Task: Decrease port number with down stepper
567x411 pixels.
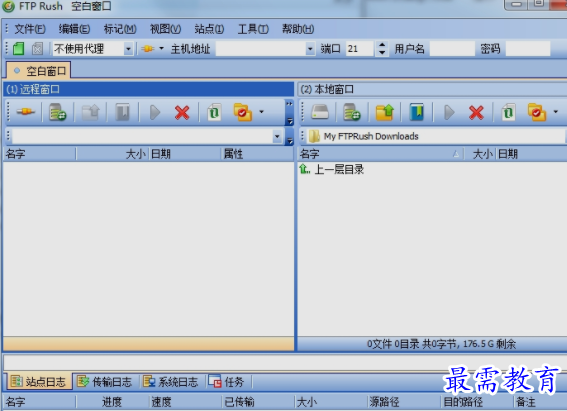Action: (x=382, y=52)
